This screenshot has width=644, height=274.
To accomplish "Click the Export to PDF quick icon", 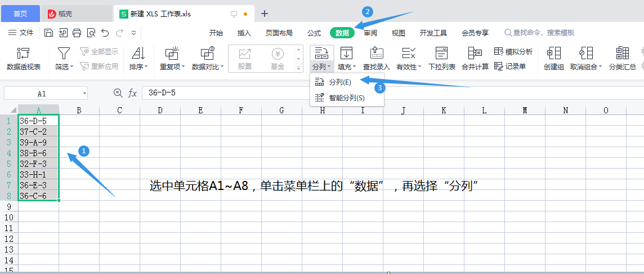I will coord(63,33).
